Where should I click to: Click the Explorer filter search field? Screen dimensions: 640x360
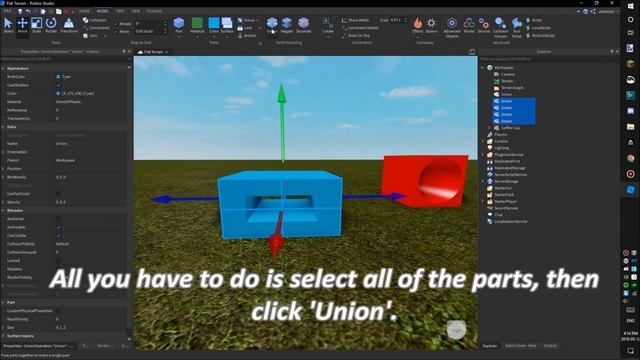point(549,59)
